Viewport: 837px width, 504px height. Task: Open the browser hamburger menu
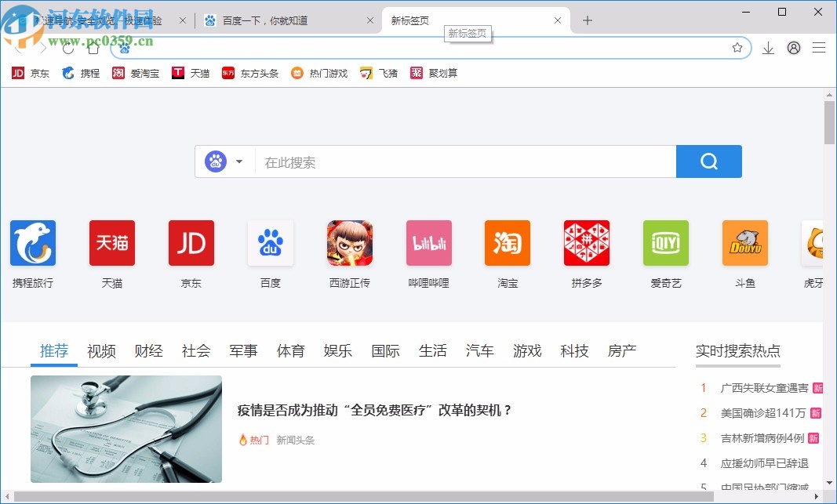pos(819,48)
